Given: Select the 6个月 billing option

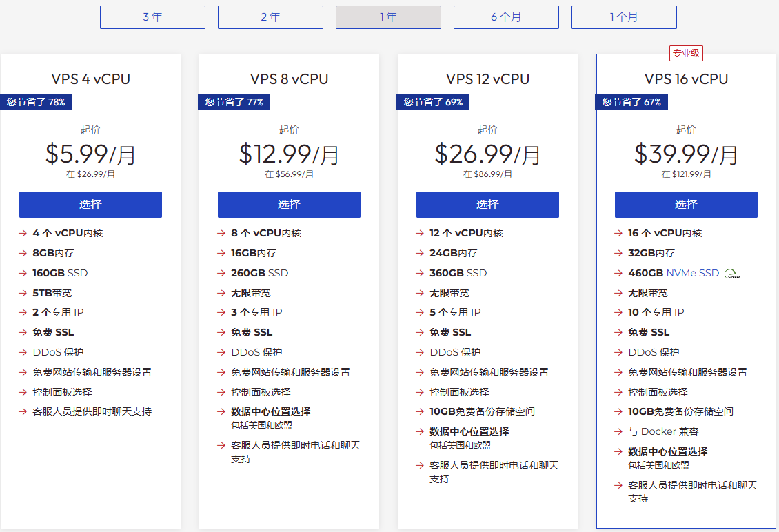Looking at the screenshot, I should (506, 17).
